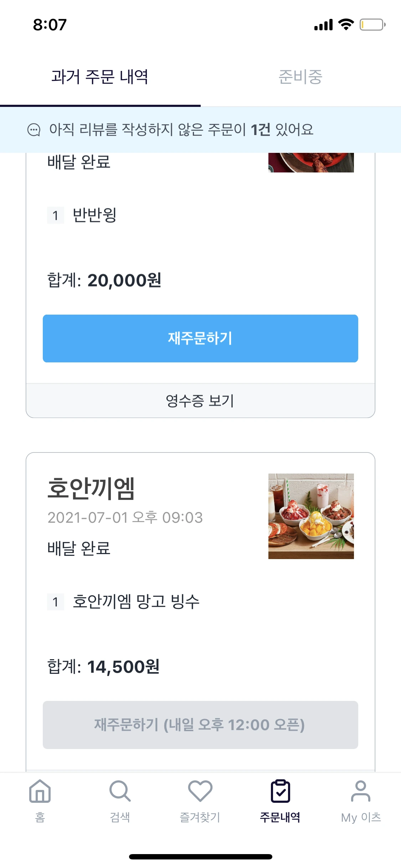
Task: Open 영수증 보기 for the 반반윙 order
Action: 200,401
